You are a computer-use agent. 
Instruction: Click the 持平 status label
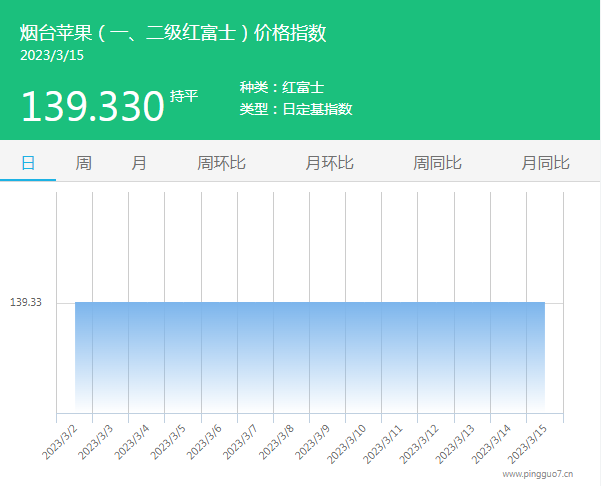(184, 96)
